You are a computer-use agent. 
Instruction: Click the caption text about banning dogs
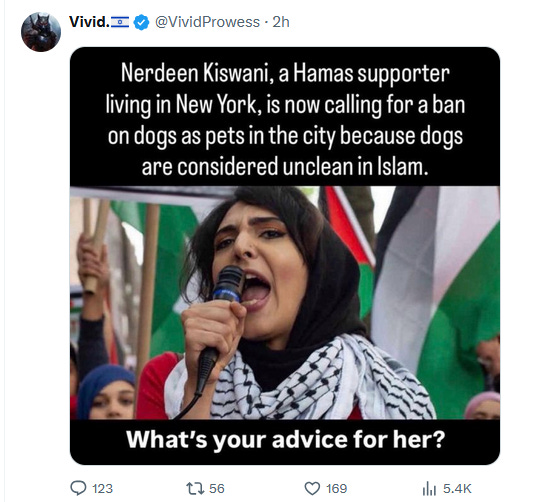pos(285,120)
